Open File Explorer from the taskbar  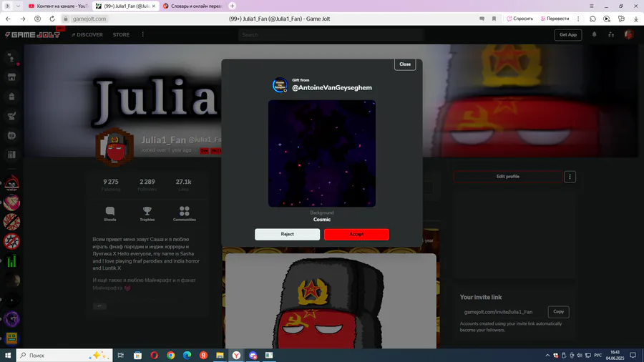pos(220,356)
